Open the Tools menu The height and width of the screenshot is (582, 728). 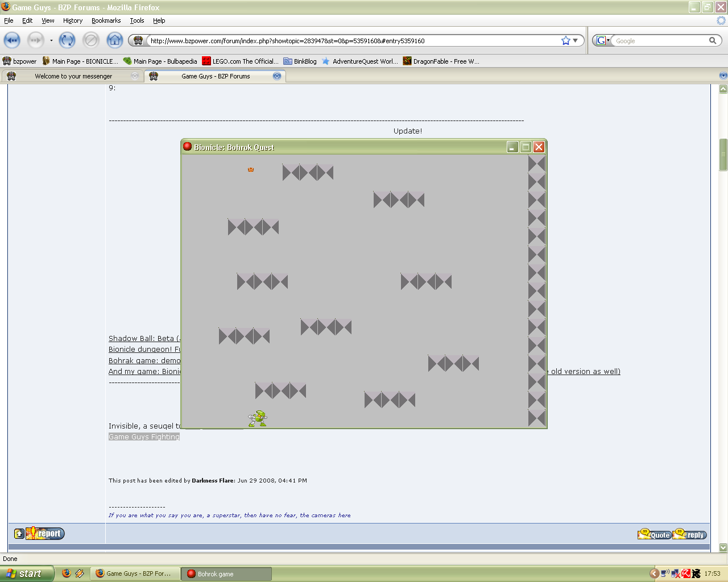(137, 20)
